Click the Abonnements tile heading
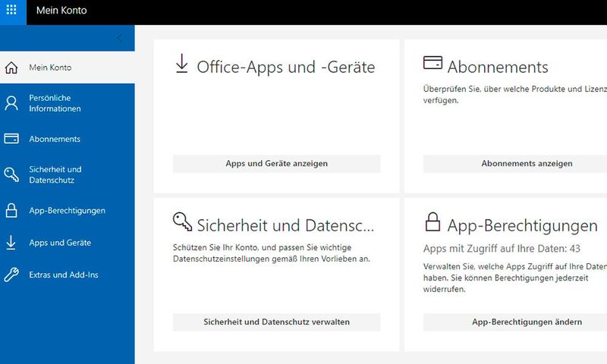The width and height of the screenshot is (607, 364). click(498, 67)
